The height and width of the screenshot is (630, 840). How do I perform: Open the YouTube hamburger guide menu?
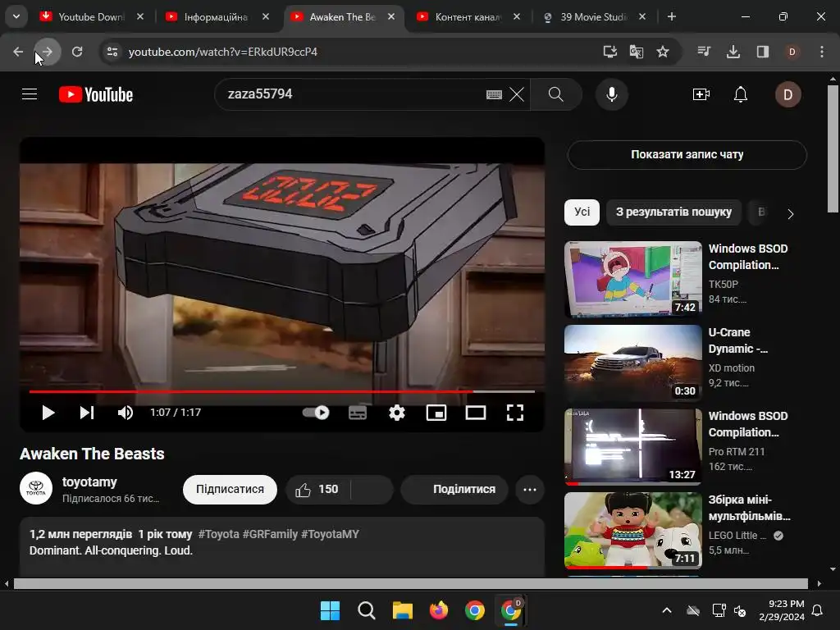tap(30, 94)
